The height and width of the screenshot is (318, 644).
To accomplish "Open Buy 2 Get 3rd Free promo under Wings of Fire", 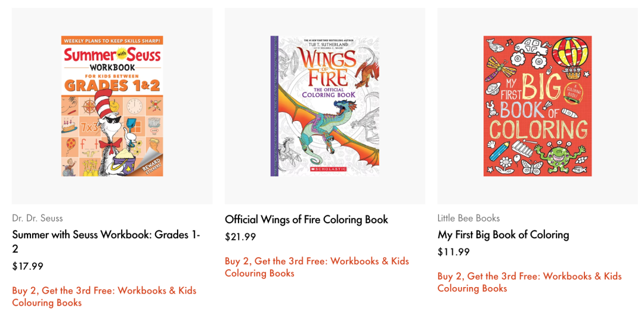I will (317, 267).
